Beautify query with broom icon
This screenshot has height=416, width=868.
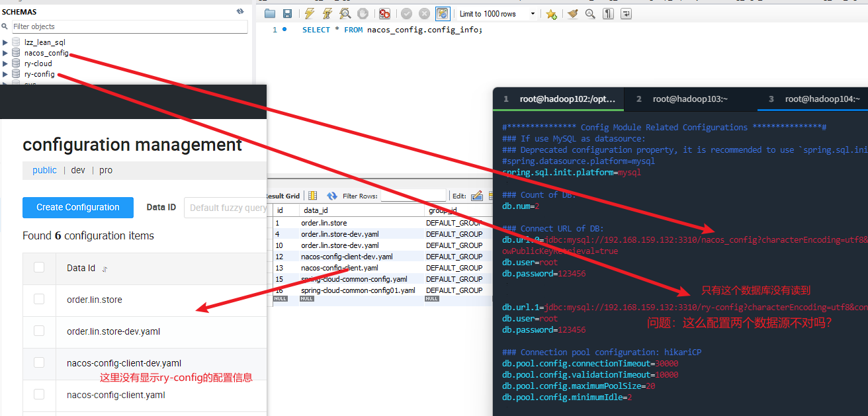tap(572, 13)
